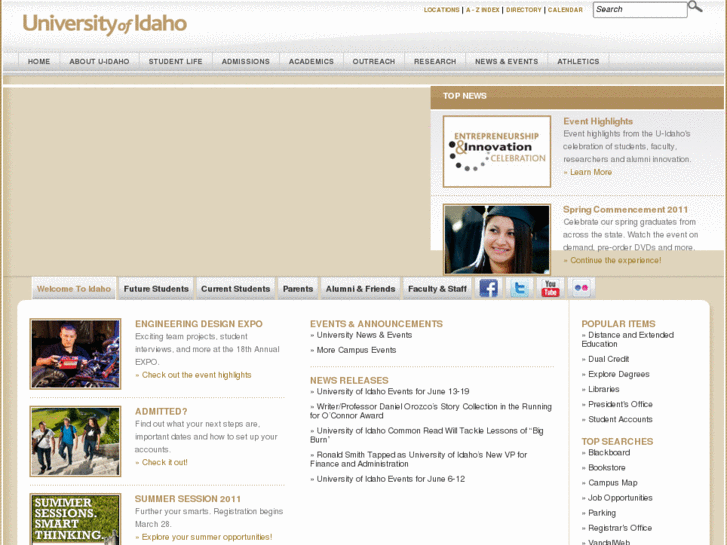This screenshot has width=727, height=545.
Task: Open Daniel Orozco story collection release
Action: pyautogui.click(x=431, y=411)
